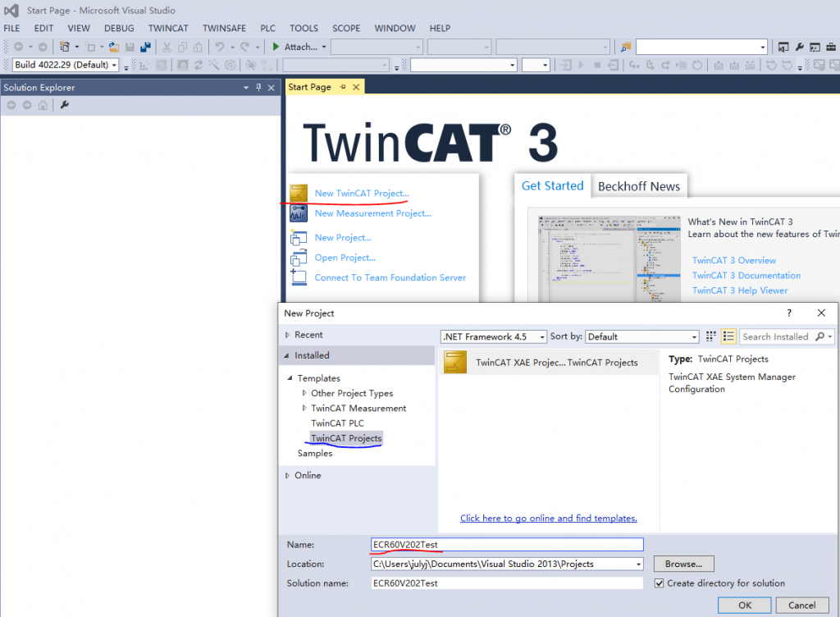Image resolution: width=840 pixels, height=617 pixels.
Task: Open the TWINSAFE menu
Action: tap(224, 29)
